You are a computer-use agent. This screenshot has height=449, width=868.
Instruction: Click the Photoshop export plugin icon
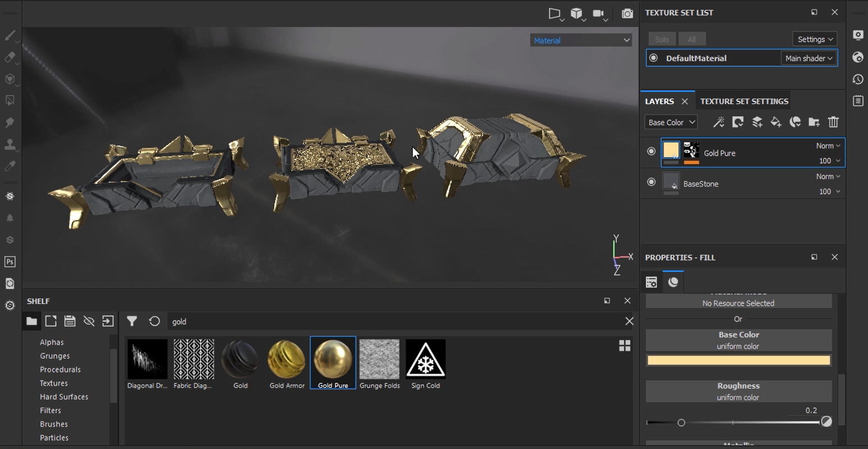click(10, 262)
